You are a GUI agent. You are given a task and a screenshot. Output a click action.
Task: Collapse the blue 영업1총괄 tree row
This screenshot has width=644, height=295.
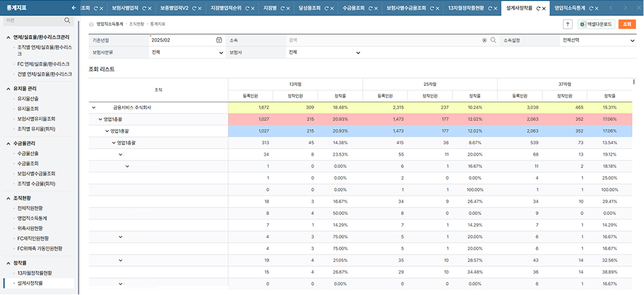(107, 131)
